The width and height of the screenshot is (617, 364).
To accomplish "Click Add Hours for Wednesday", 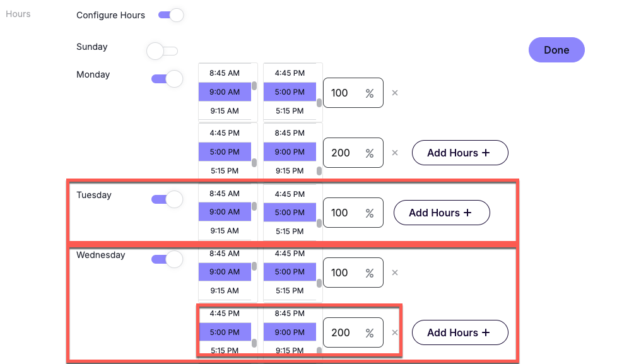I will point(460,332).
